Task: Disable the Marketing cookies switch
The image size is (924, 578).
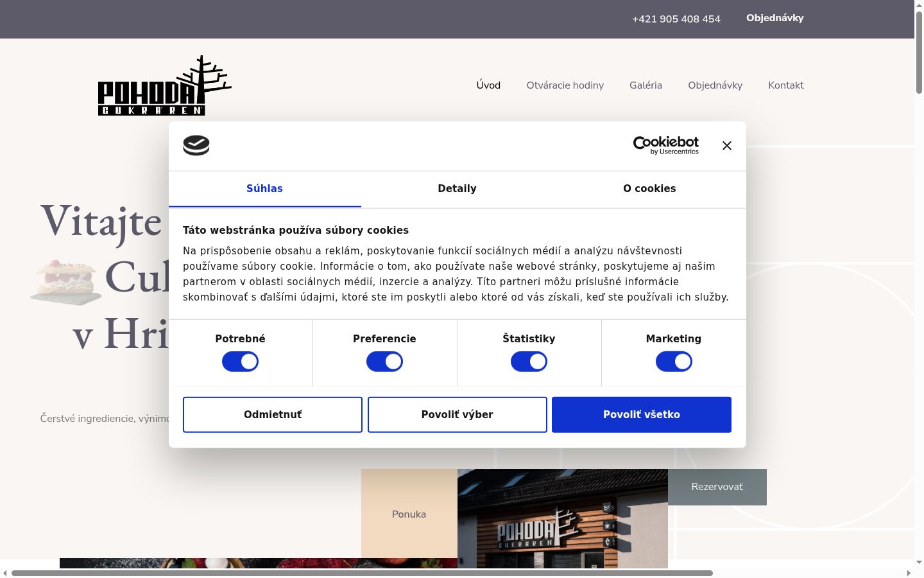Action: [x=674, y=362]
